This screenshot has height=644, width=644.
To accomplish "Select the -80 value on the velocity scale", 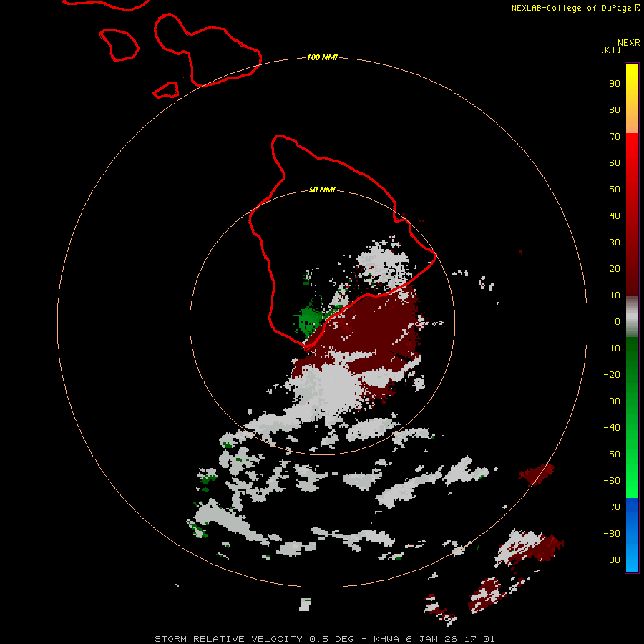I will click(x=612, y=534).
